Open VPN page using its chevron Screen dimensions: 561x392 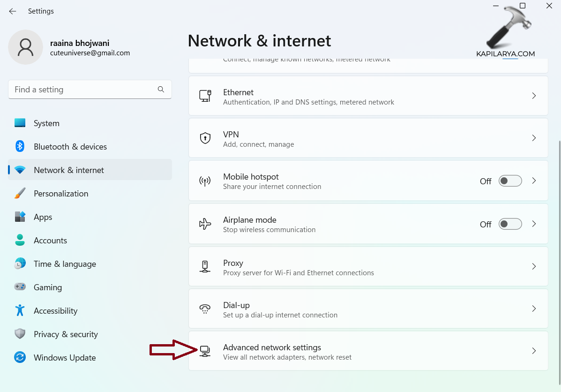(x=534, y=138)
